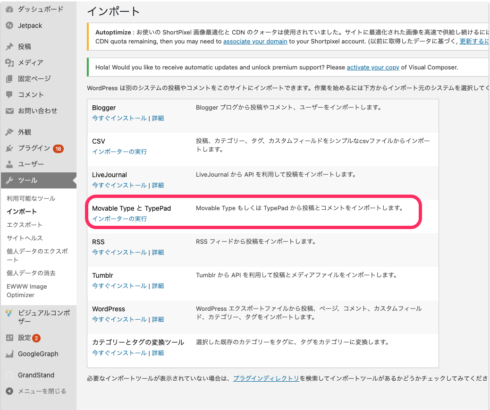Click the pages icon beside 固定ページ
Viewport: 490px width, 410px height.
tap(9, 79)
